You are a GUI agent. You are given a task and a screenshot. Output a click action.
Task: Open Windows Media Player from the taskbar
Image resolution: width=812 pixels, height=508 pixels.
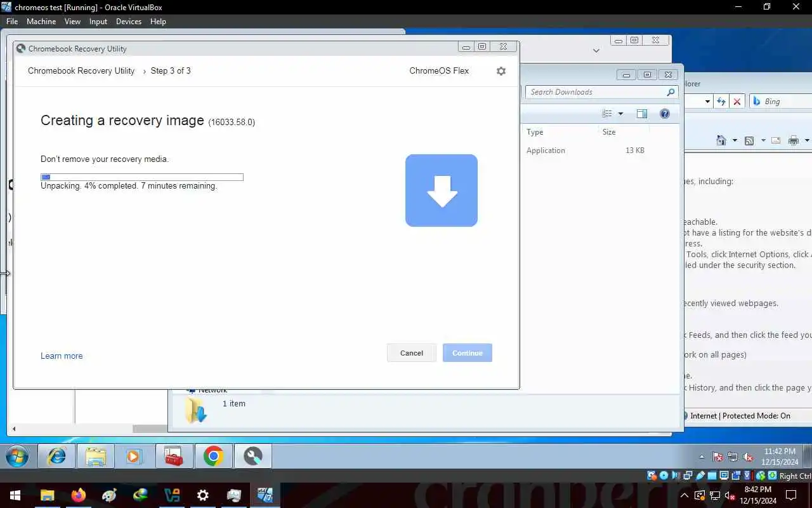point(134,457)
